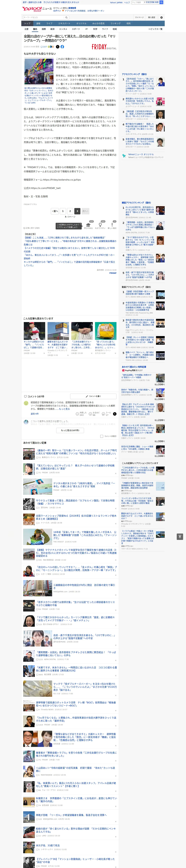Open the 船舶の底が「赤く塗られている」 article
186x868 pixels.
coord(76,830)
